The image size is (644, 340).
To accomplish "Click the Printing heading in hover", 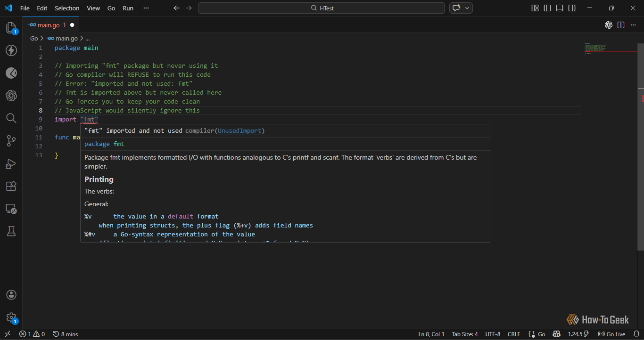I will 99,179.
